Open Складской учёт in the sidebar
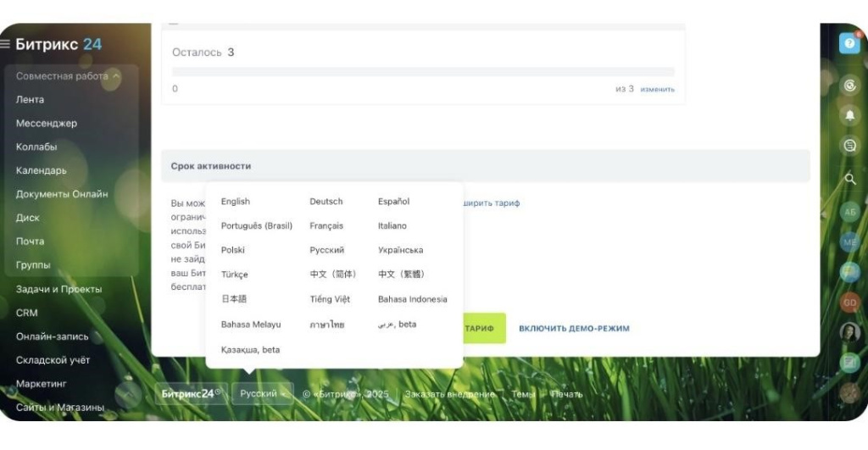Screen dimensions: 868x450 point(53,360)
